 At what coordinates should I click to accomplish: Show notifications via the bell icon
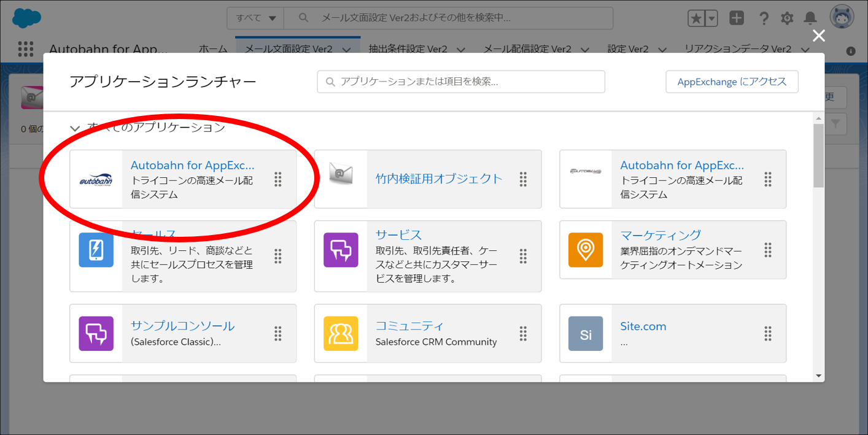tap(810, 18)
